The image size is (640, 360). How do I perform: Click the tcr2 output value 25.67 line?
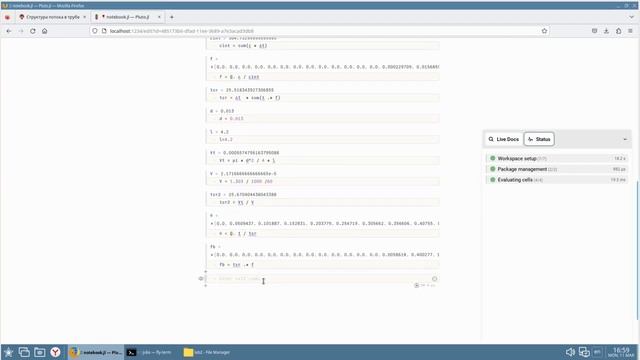(x=243, y=195)
